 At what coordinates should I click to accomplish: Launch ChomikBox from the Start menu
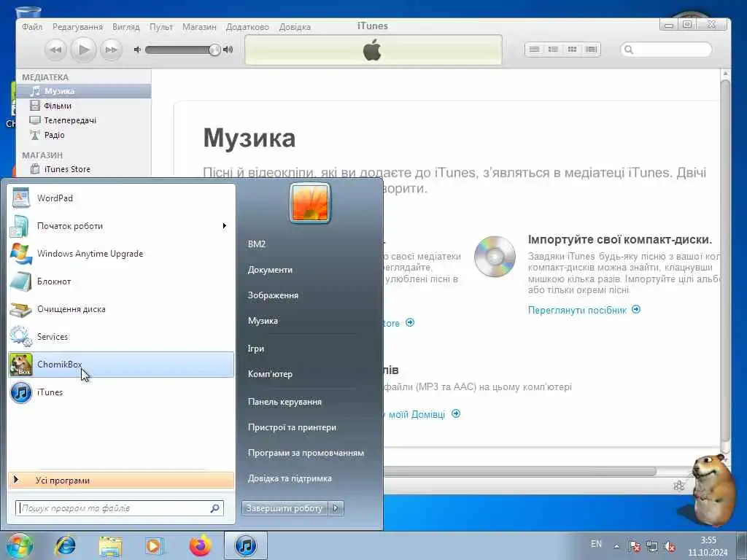[x=121, y=365]
